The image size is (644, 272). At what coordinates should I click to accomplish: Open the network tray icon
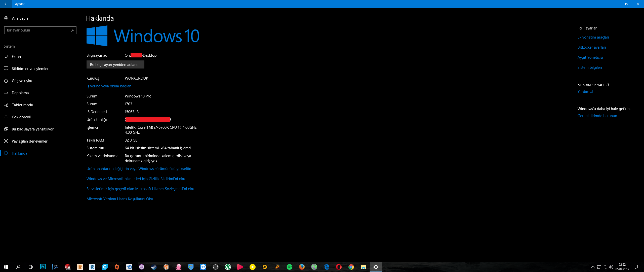(599, 267)
